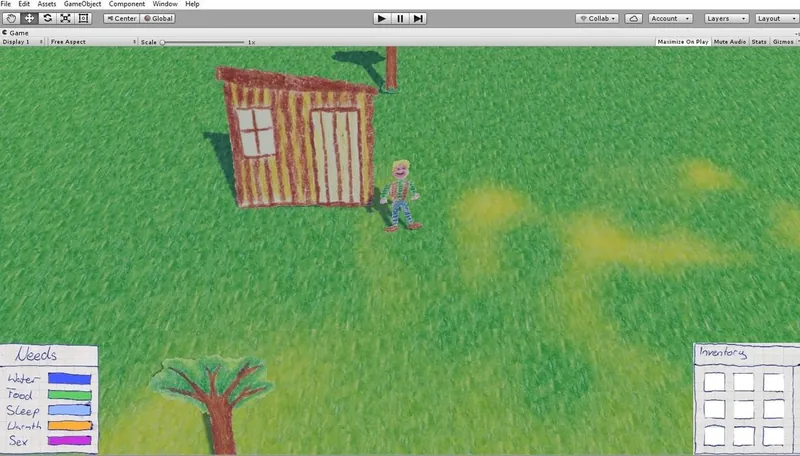Click the top-left inventory slot
The width and height of the screenshot is (800, 456).
[x=714, y=382]
